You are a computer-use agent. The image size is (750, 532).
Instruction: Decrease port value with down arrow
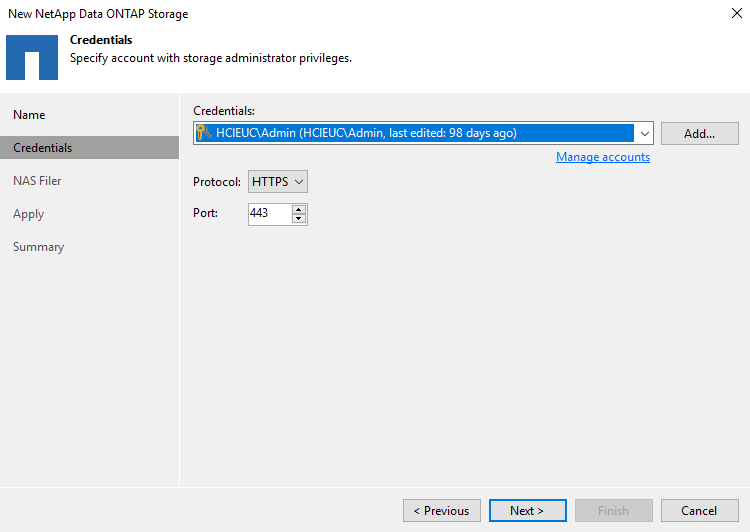point(298,218)
